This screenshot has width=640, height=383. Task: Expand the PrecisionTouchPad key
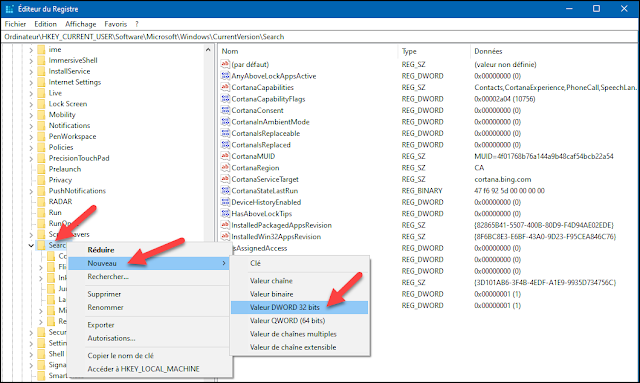[x=31, y=158]
